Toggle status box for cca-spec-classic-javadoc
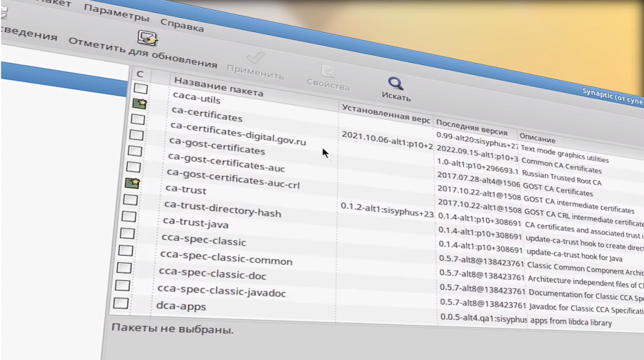This screenshot has height=360, width=644. point(122,285)
